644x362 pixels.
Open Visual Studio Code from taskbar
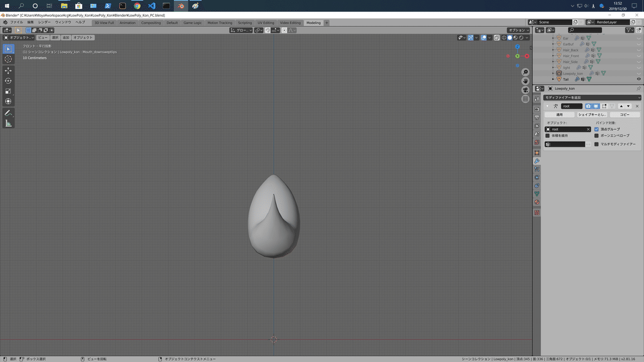pyautogui.click(x=151, y=6)
